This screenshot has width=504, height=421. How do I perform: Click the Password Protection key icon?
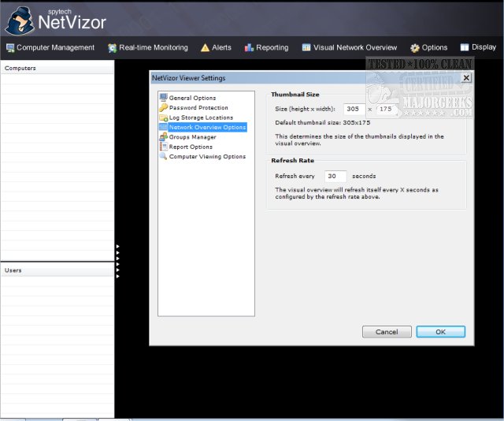164,107
